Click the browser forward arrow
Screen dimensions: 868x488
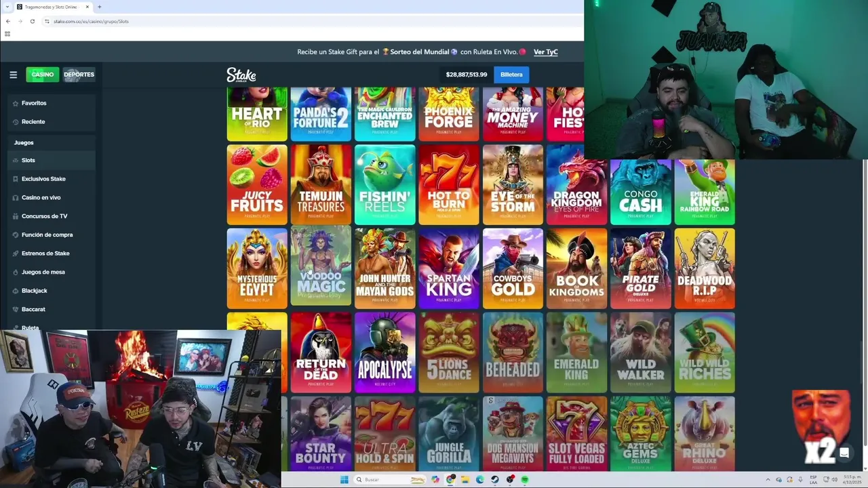[20, 21]
